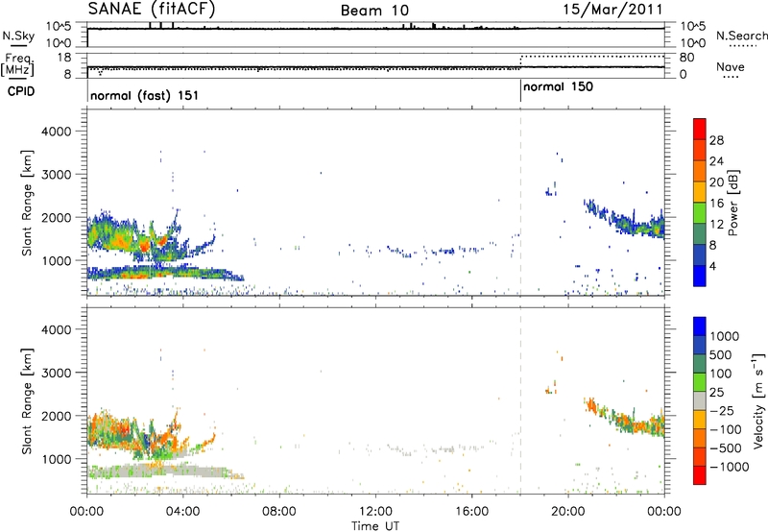
Task: Click the 18:00 dashed marker in velocity panel
Action: (520, 400)
